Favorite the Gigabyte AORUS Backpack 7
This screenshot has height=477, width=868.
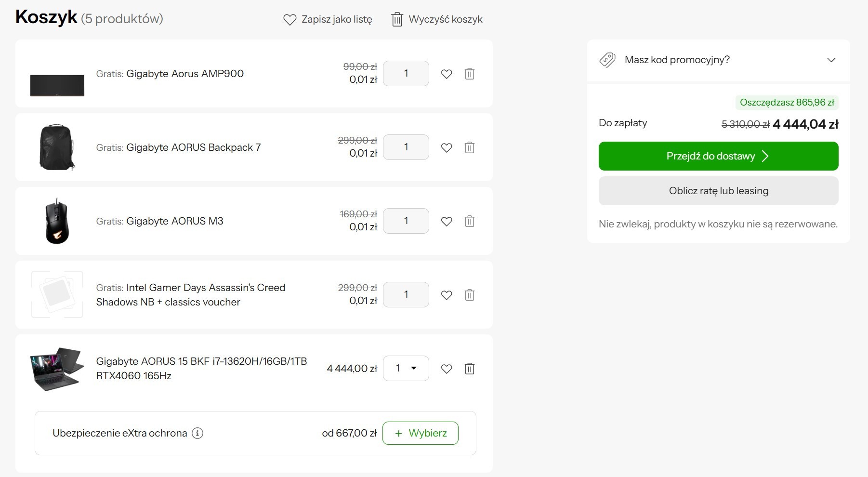click(x=447, y=147)
